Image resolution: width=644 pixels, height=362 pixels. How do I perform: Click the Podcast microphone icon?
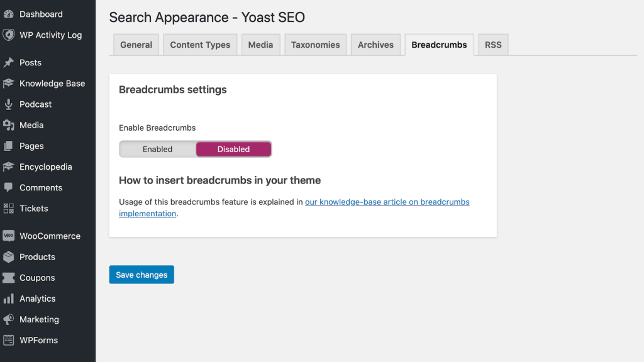9,104
